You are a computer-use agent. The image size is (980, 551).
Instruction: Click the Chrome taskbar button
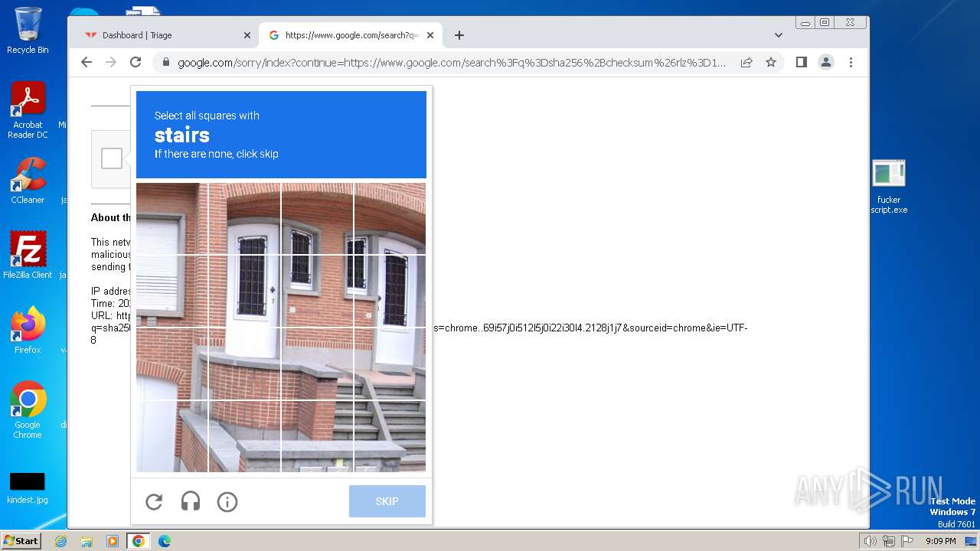pos(139,541)
